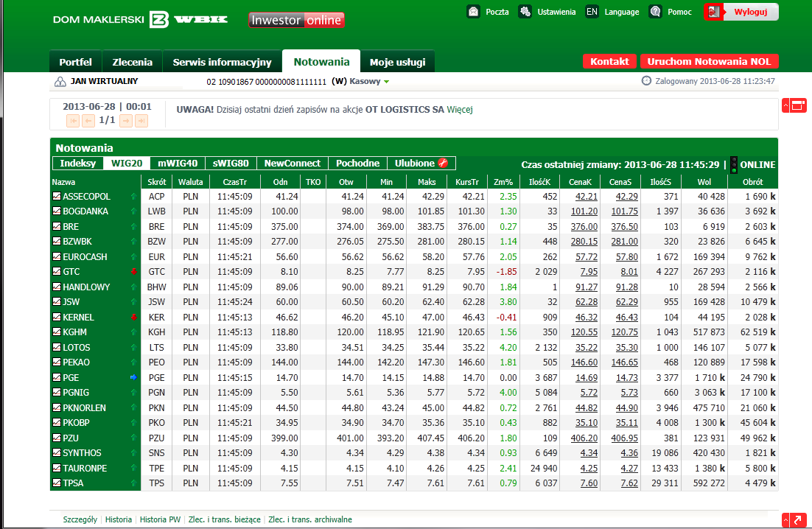Click the green up arrow for LOTOS
The width and height of the screenshot is (812, 529).
133,348
